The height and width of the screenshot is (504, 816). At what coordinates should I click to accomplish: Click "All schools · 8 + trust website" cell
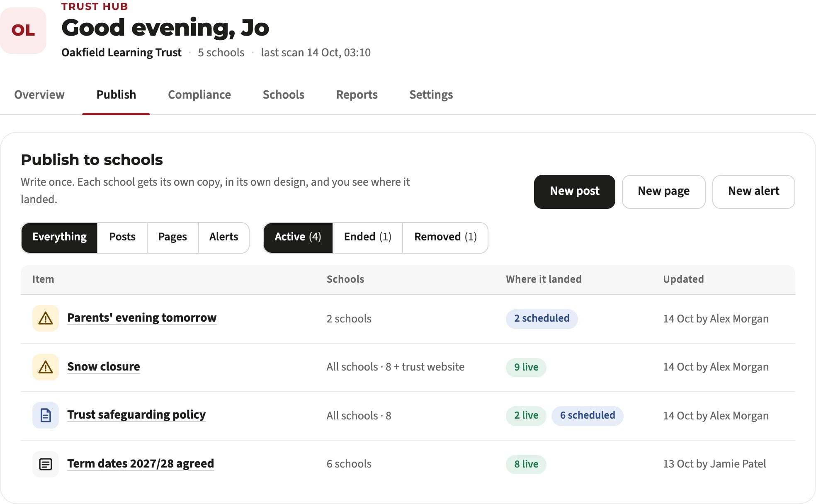click(396, 367)
